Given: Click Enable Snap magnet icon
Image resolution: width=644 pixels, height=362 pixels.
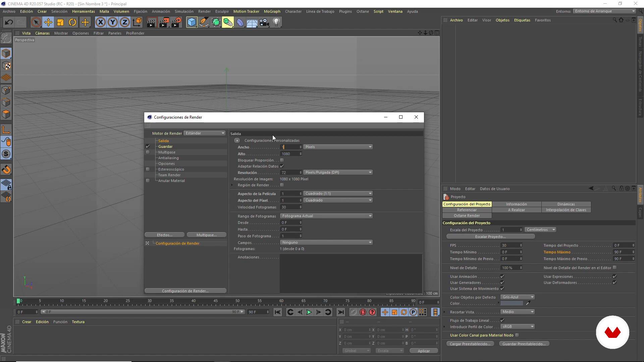Looking at the screenshot, I should pos(6,170).
